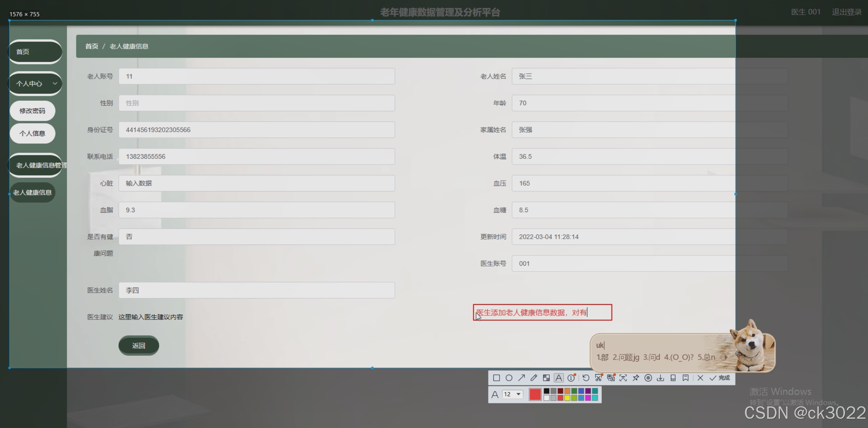This screenshot has width=868, height=428.
Task: Toggle the screen recording icon
Action: (x=648, y=378)
